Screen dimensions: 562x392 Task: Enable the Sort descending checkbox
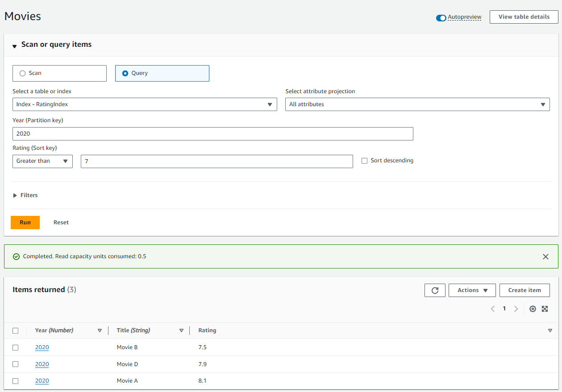364,161
